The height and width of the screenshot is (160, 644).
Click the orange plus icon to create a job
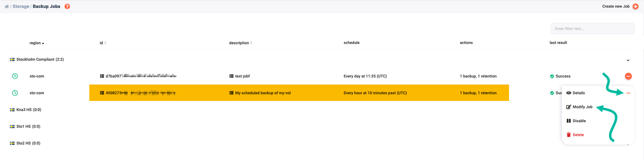[x=636, y=7]
